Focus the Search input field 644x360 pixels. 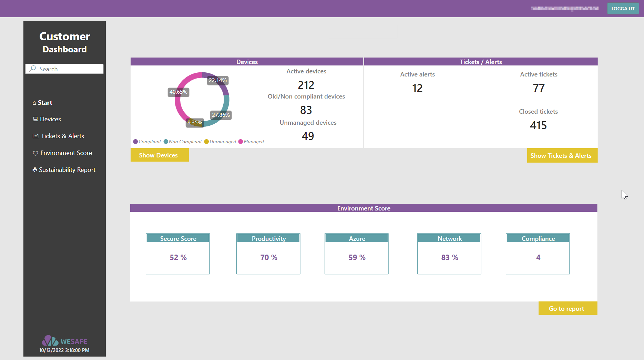(69, 69)
